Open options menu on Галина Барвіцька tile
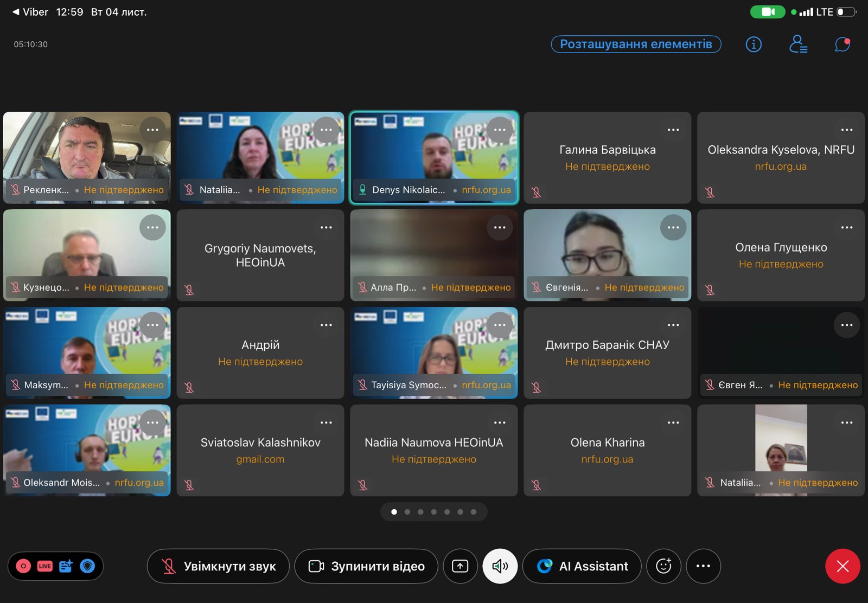 coord(673,130)
